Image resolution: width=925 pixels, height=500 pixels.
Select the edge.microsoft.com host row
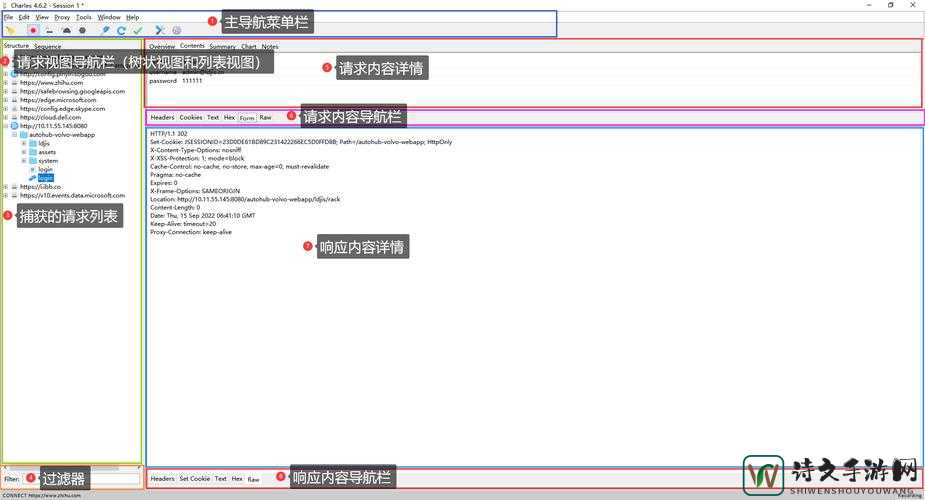[58, 100]
